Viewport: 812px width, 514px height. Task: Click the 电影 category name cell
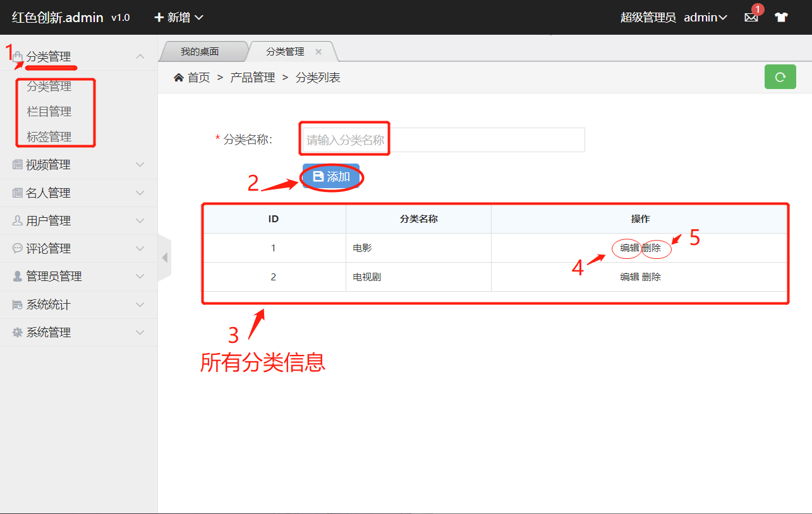tap(418, 248)
